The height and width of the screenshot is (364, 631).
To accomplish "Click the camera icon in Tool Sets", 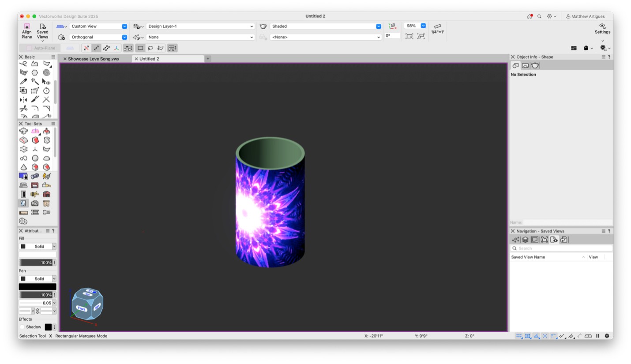I will pos(35,203).
